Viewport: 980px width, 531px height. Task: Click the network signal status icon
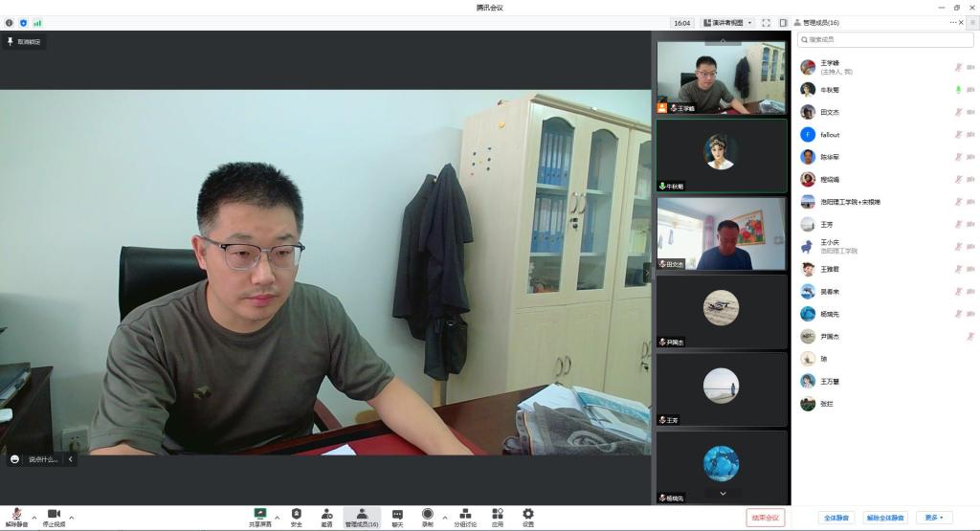(x=37, y=23)
